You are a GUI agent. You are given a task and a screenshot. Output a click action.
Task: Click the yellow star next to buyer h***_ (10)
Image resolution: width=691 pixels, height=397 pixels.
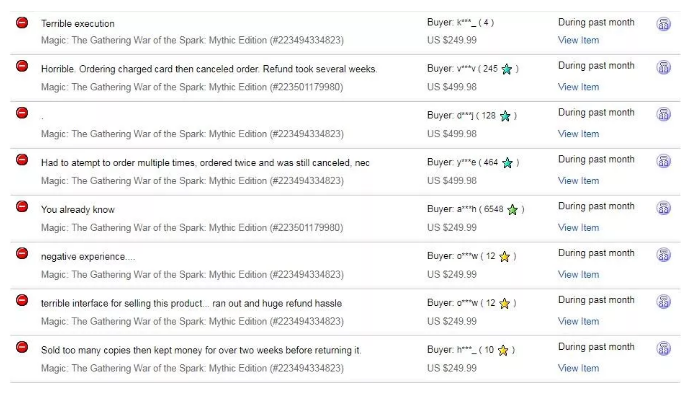coord(503,350)
